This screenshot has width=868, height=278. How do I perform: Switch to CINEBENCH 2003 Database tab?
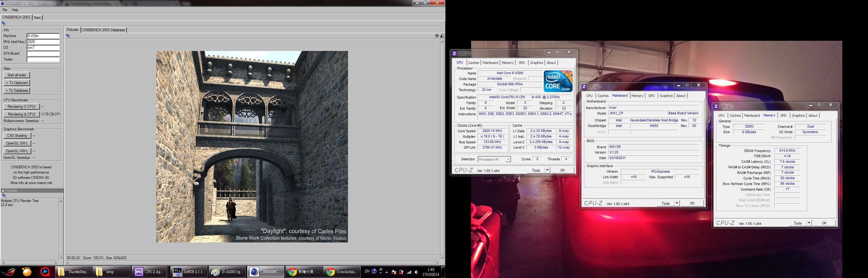(x=103, y=30)
